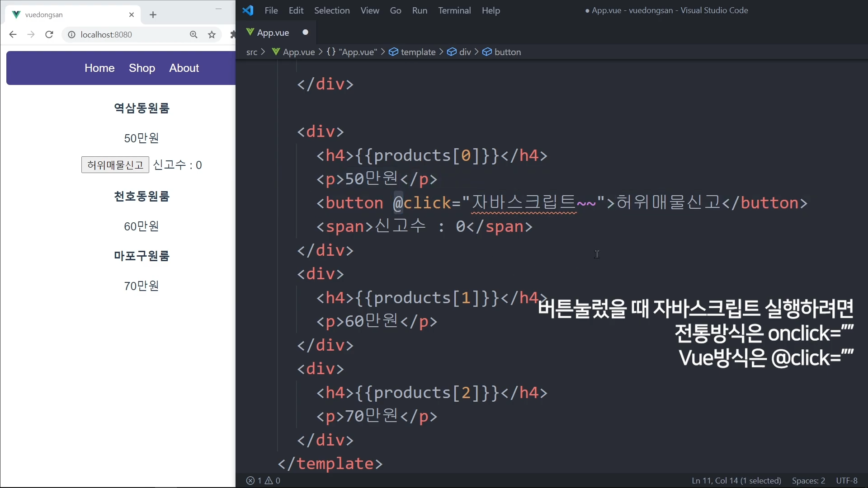The width and height of the screenshot is (868, 488).
Task: Expand the button breadcrumb segment
Action: [507, 52]
